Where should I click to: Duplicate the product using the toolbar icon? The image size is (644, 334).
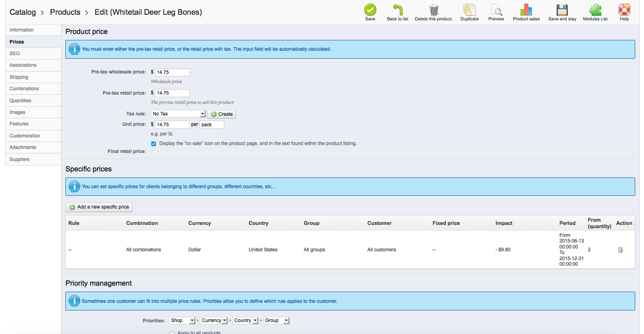click(x=469, y=10)
